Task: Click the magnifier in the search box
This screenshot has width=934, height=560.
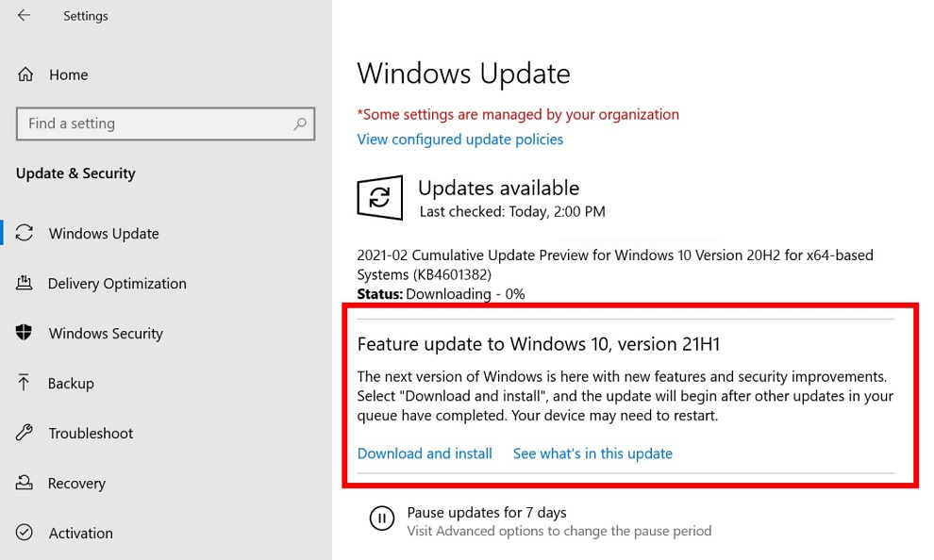Action: pos(299,124)
